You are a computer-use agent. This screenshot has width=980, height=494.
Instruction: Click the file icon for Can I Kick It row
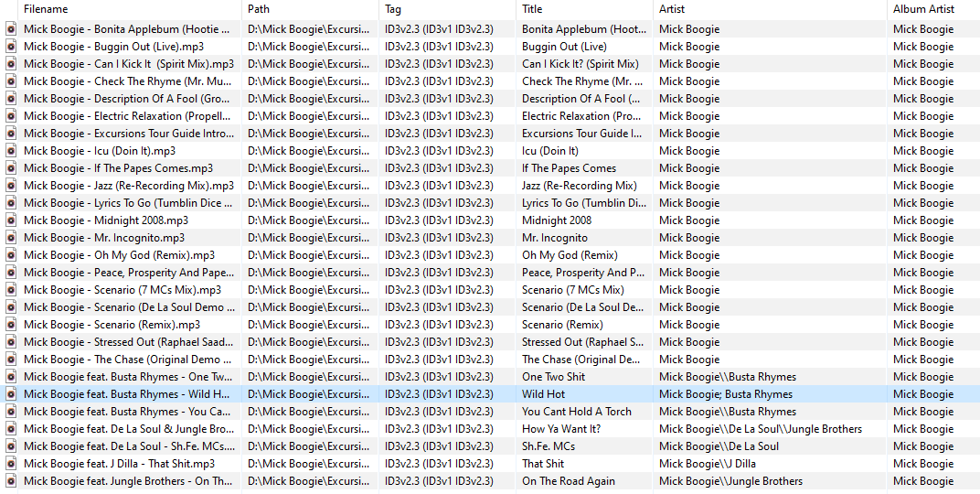point(11,64)
